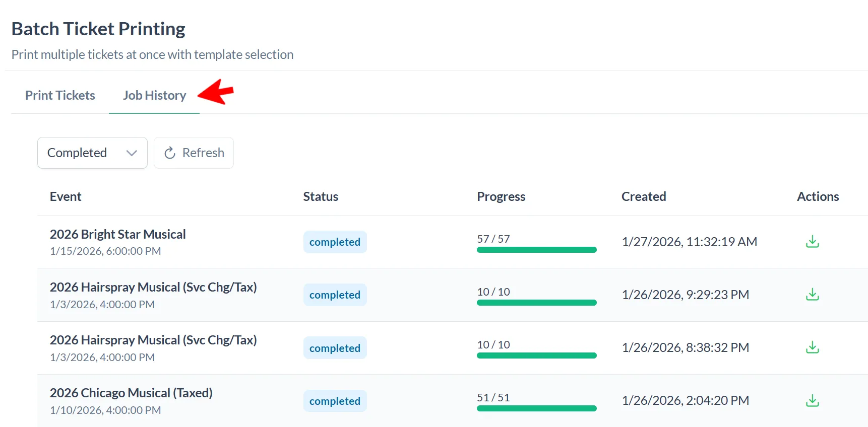Viewport: 868px width, 427px height.
Task: Download the 2026 Bright Star Musical job
Action: (x=812, y=242)
